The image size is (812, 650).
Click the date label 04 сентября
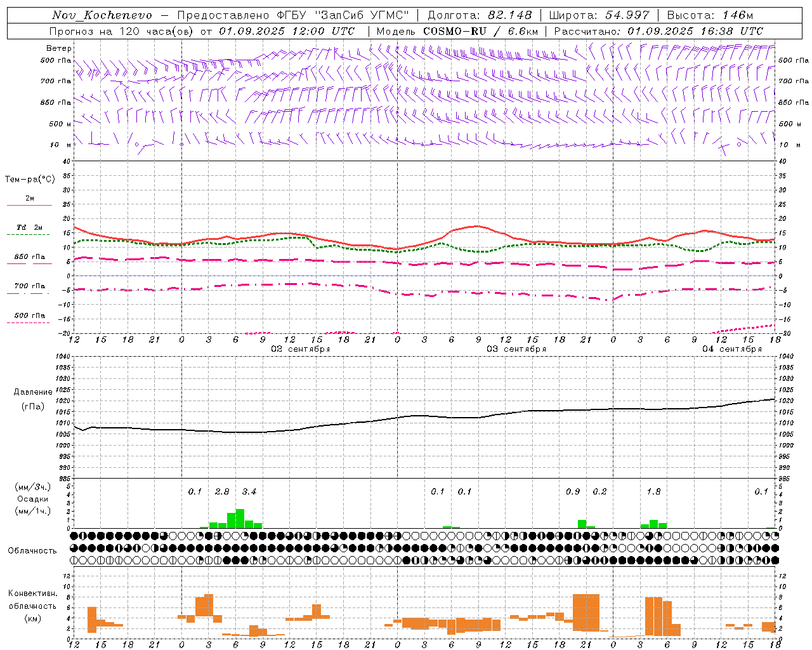pos(732,349)
